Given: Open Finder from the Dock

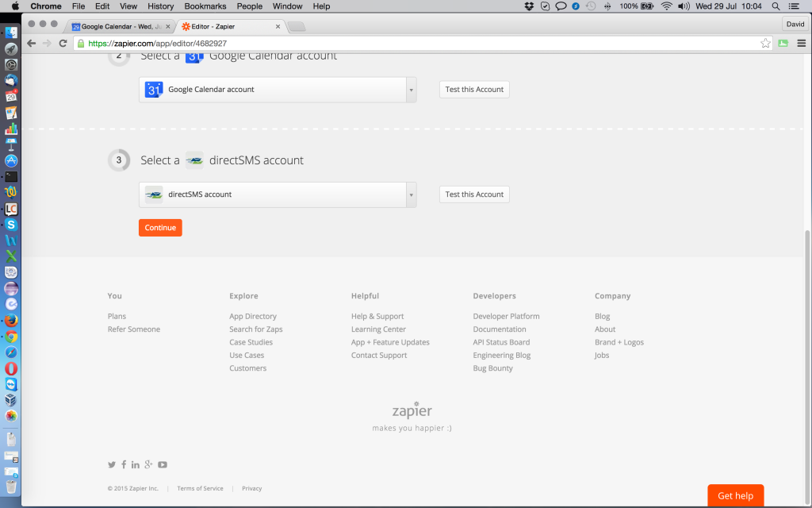Looking at the screenshot, I should click(x=11, y=33).
